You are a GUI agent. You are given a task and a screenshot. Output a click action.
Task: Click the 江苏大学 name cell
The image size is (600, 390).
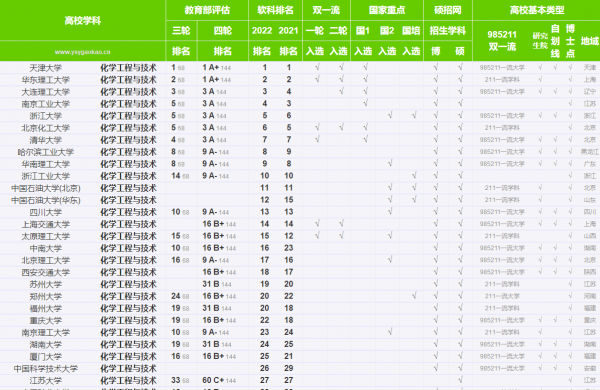point(46,381)
